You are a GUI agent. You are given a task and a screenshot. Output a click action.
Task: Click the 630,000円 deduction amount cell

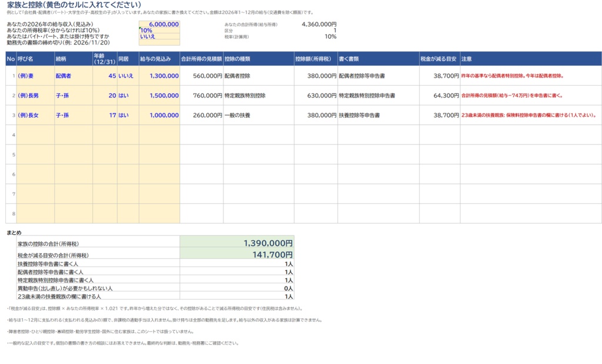click(x=316, y=96)
